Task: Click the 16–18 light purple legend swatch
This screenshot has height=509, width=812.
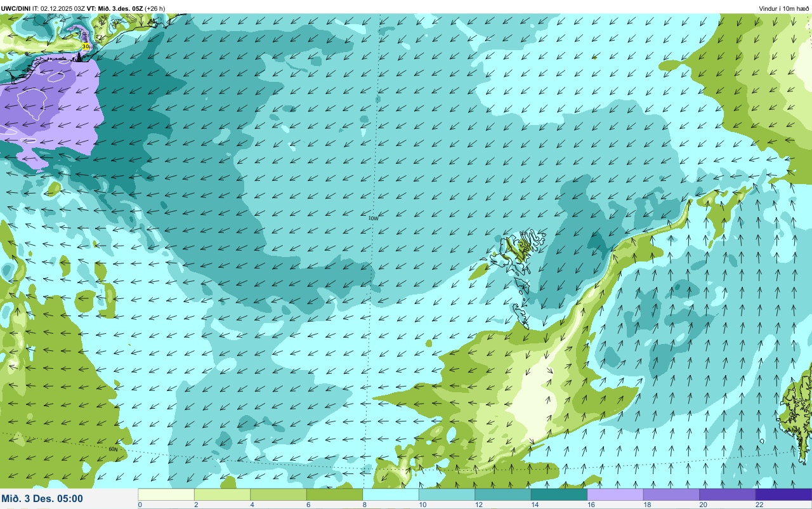Action: tap(615, 494)
